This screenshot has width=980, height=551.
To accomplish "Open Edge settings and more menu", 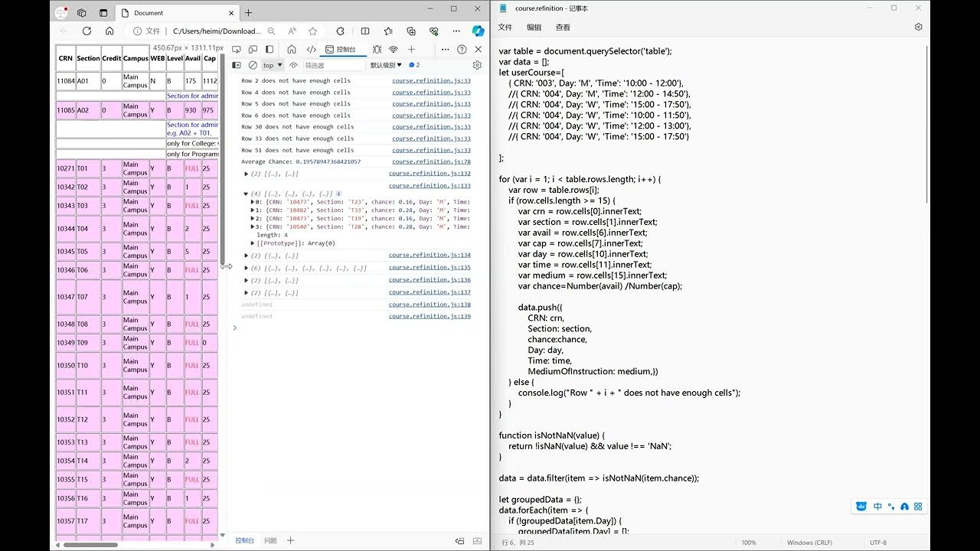I will pos(457,31).
